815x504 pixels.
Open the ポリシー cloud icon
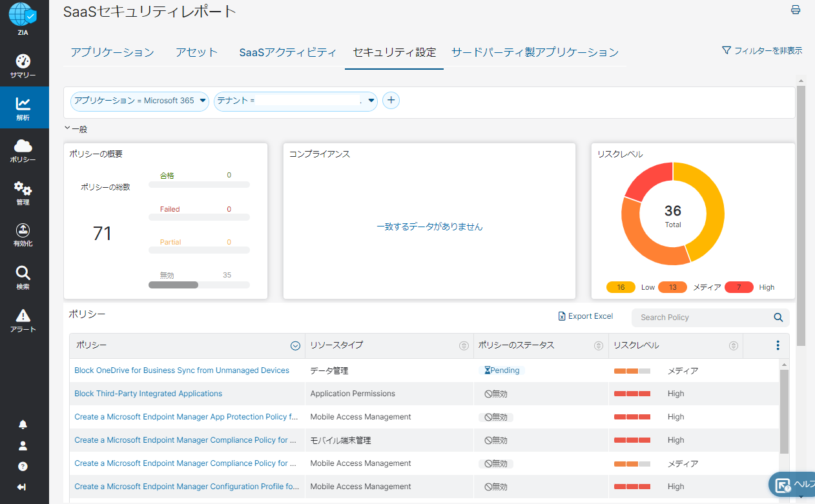tap(23, 146)
